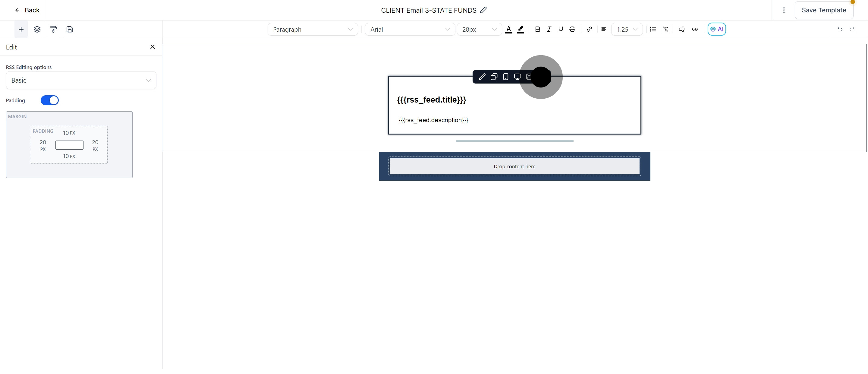Clear text formatting icon
Viewport: 868px width, 374px height.
(666, 29)
